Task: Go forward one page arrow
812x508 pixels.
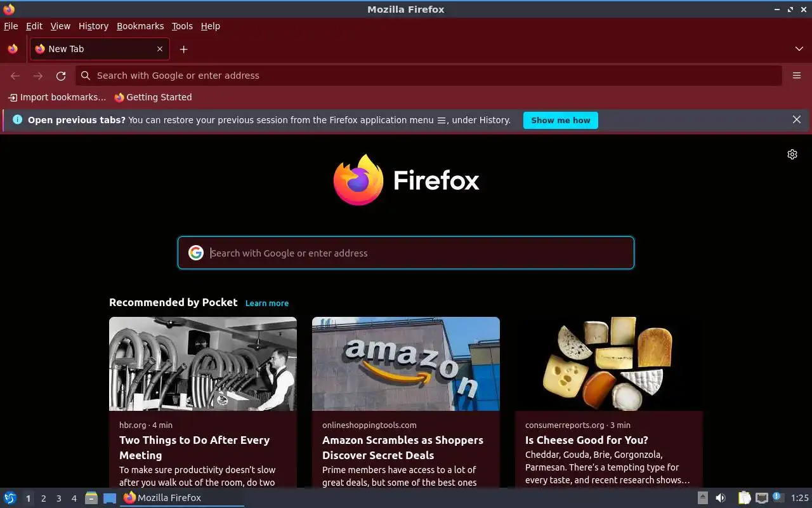Action: click(x=38, y=76)
